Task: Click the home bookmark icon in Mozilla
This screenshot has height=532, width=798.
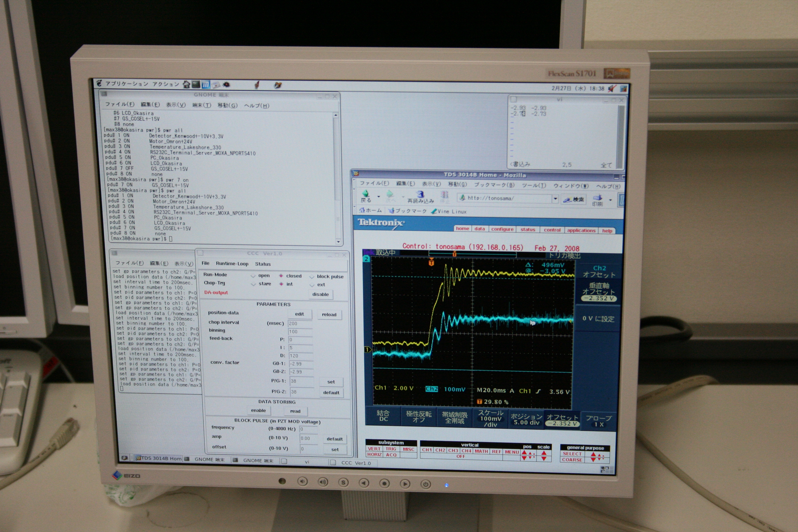Action: point(362,210)
